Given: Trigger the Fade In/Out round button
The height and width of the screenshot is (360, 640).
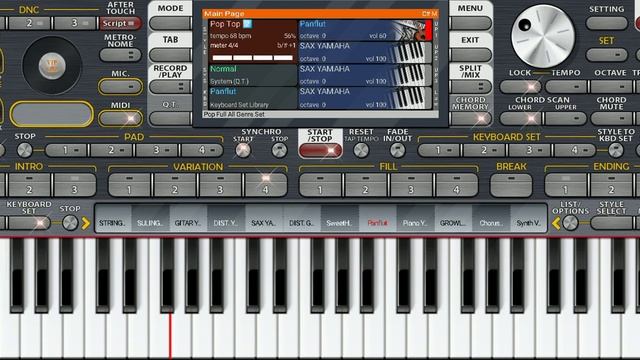Looking at the screenshot, I should (398, 151).
